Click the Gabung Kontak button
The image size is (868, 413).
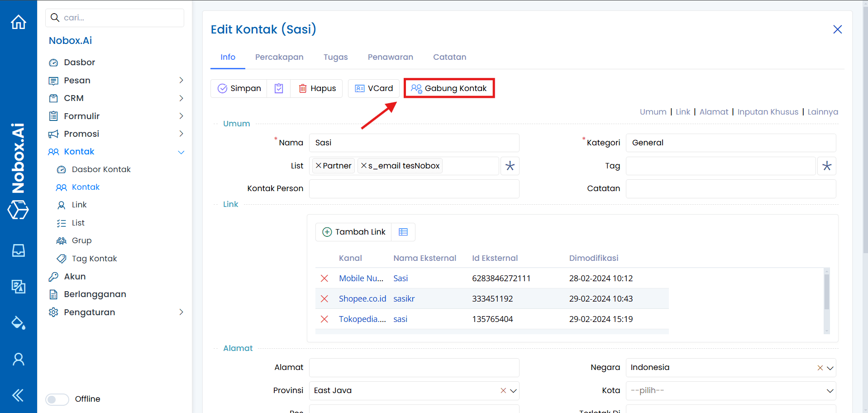[449, 88]
